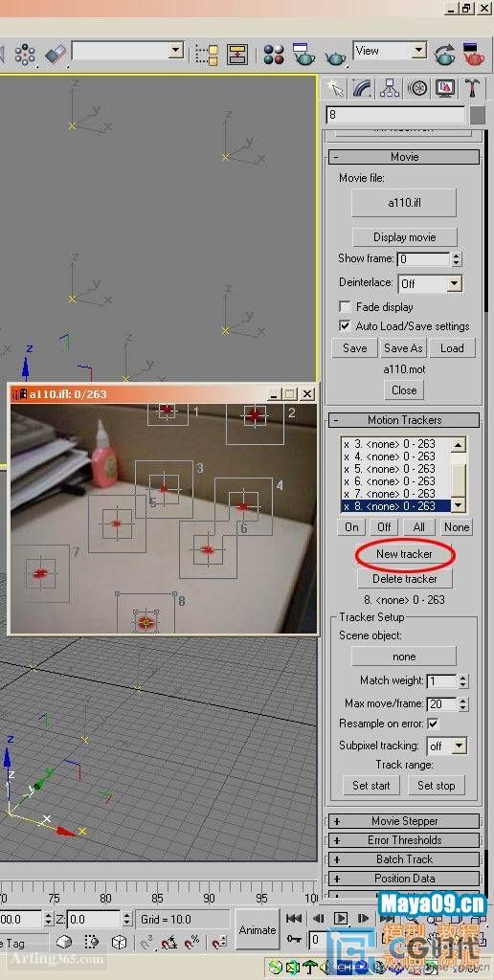Toggle the angle snap icon
Image resolution: width=494 pixels, height=980 pixels.
pos(168,942)
